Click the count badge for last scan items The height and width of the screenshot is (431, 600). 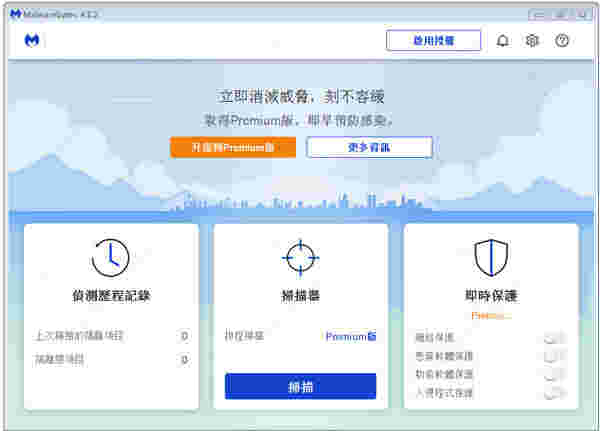[184, 336]
